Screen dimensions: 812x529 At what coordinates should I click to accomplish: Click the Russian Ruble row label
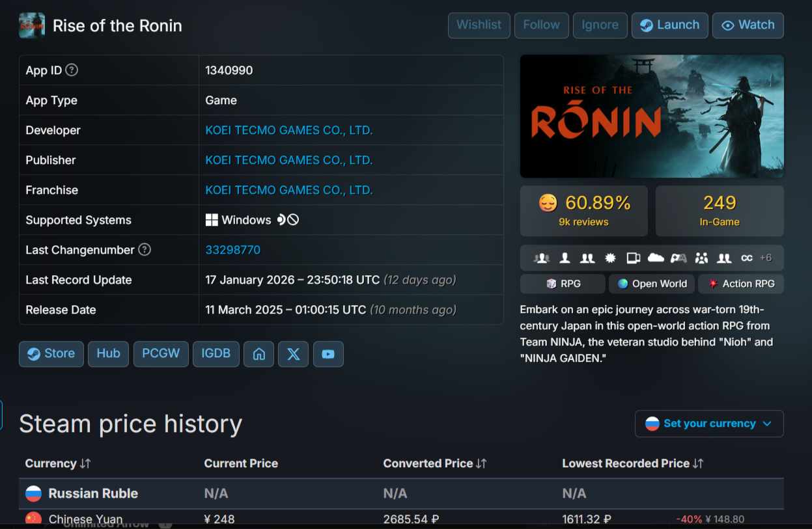(93, 493)
